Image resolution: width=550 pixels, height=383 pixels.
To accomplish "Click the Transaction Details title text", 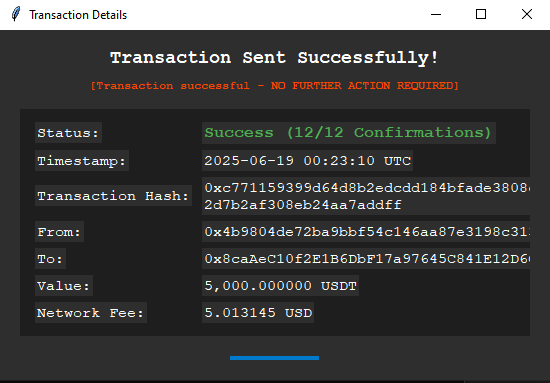I will [x=78, y=15].
